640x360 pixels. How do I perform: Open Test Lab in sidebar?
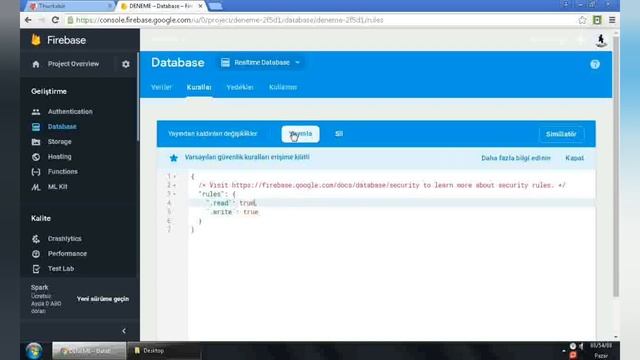point(61,269)
